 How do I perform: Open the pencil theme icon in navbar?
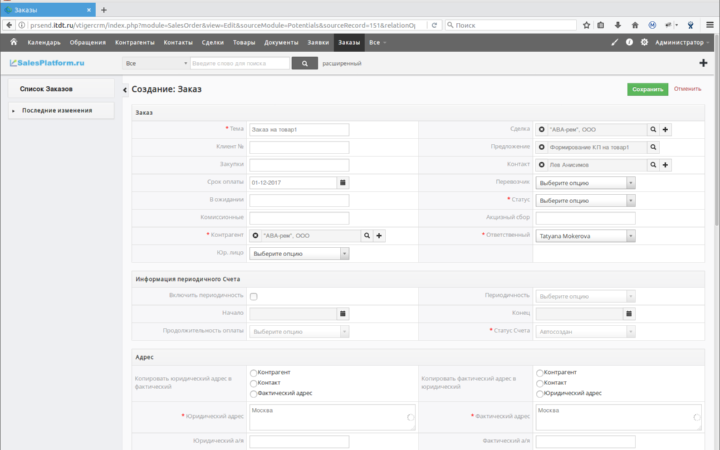[614, 42]
